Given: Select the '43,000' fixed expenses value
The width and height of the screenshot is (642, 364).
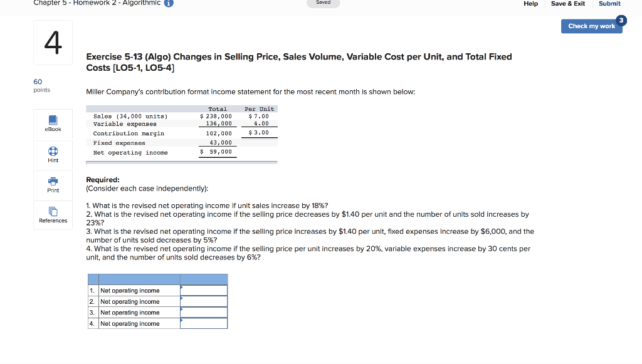Looking at the screenshot, I should [x=221, y=143].
